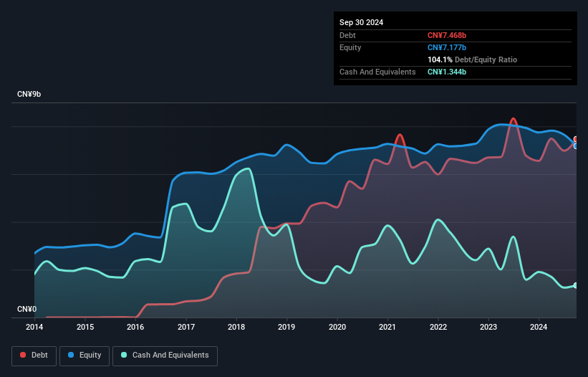Click the Equity value CN¥7.177b
The height and width of the screenshot is (377, 588).
[447, 47]
